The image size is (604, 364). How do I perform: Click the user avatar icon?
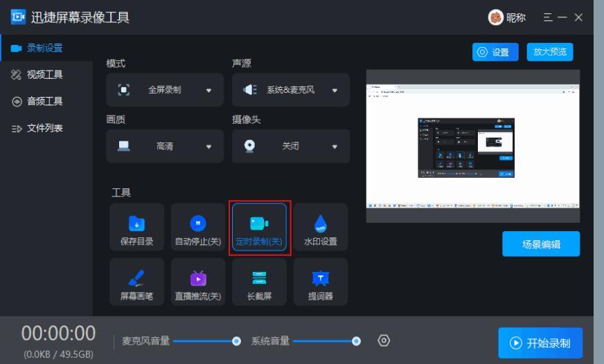click(496, 17)
